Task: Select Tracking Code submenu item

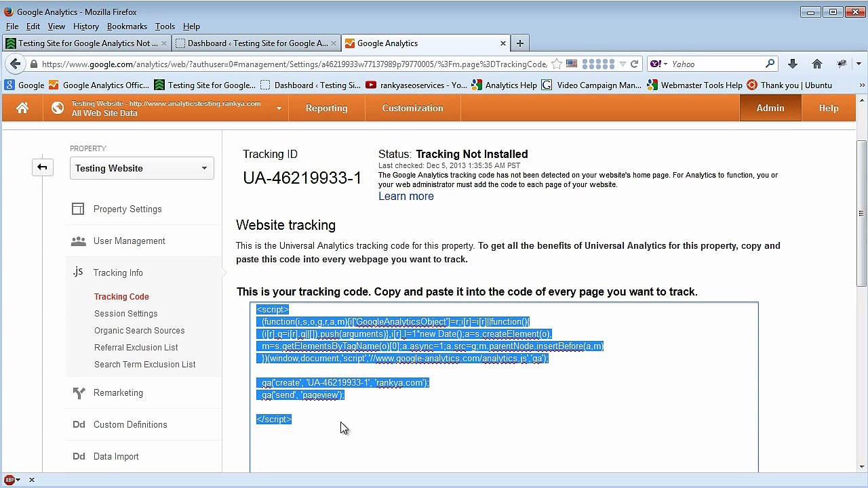Action: point(121,296)
